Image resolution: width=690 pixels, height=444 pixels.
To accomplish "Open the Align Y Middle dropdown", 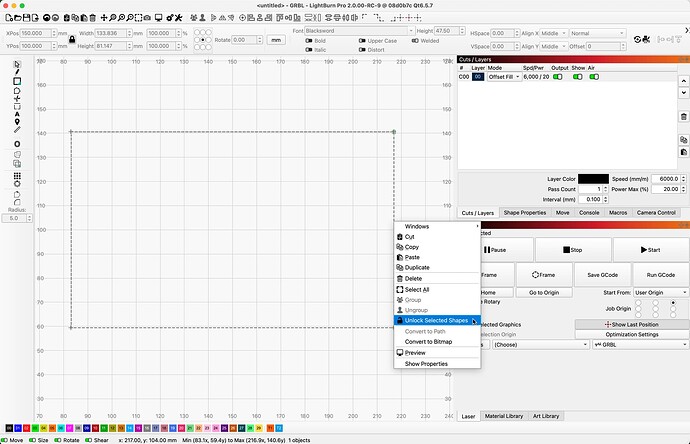I will click(554, 46).
